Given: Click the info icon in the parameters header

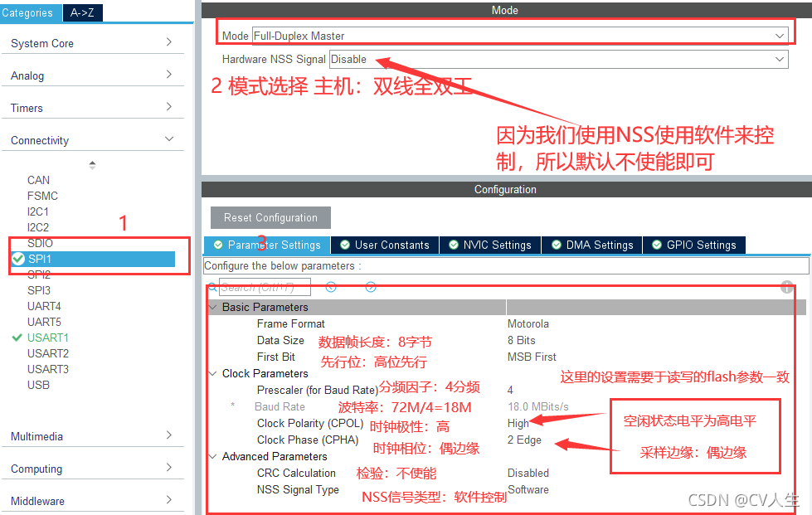Looking at the screenshot, I should [x=786, y=286].
